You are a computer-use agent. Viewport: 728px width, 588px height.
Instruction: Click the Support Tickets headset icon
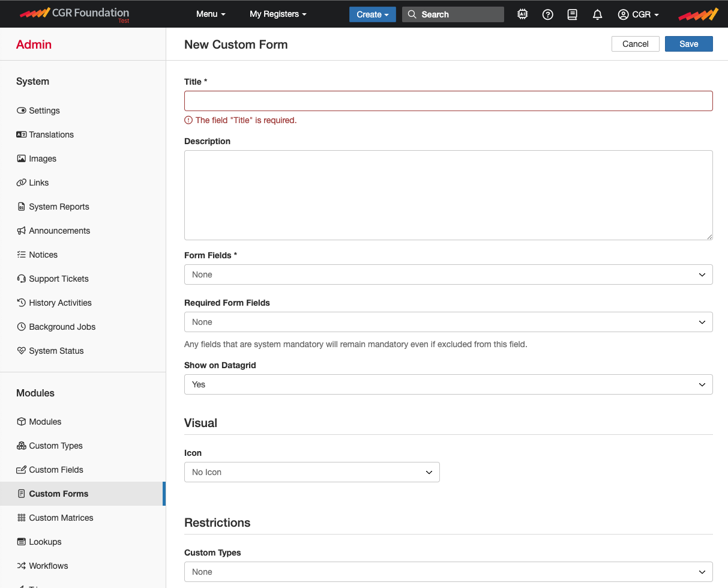22,279
